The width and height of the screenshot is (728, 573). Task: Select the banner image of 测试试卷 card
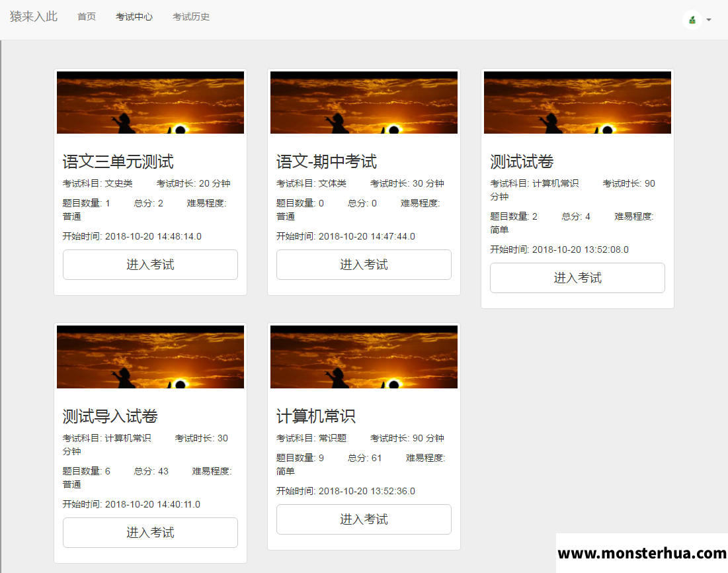point(577,103)
